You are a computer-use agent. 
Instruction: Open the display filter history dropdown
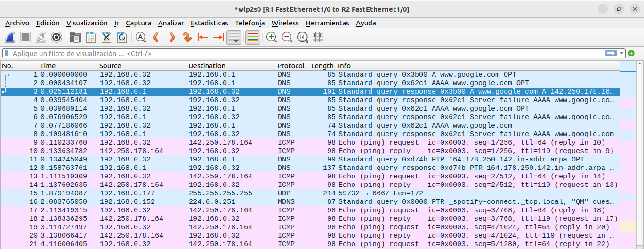[622, 53]
